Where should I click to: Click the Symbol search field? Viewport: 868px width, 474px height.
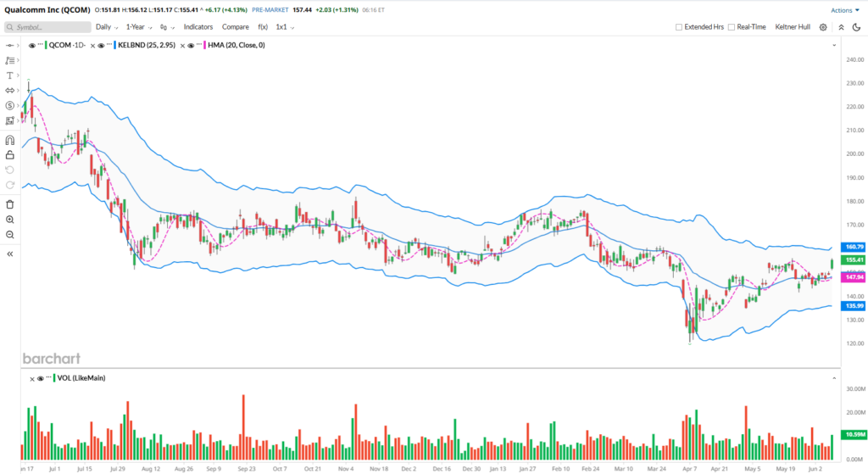click(x=47, y=27)
